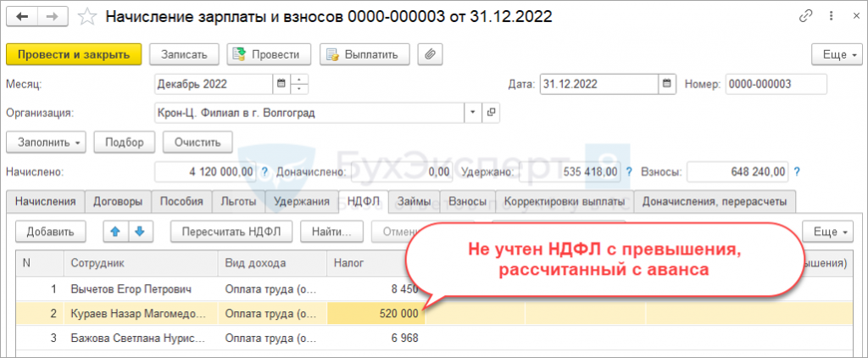Click Провести и закрыть button
This screenshot has height=358, width=868.
(75, 54)
